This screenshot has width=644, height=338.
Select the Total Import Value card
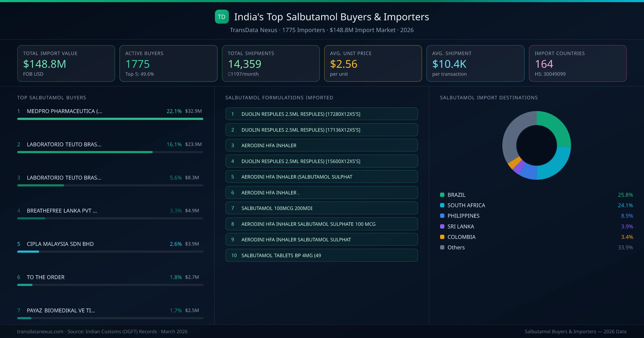pos(66,63)
